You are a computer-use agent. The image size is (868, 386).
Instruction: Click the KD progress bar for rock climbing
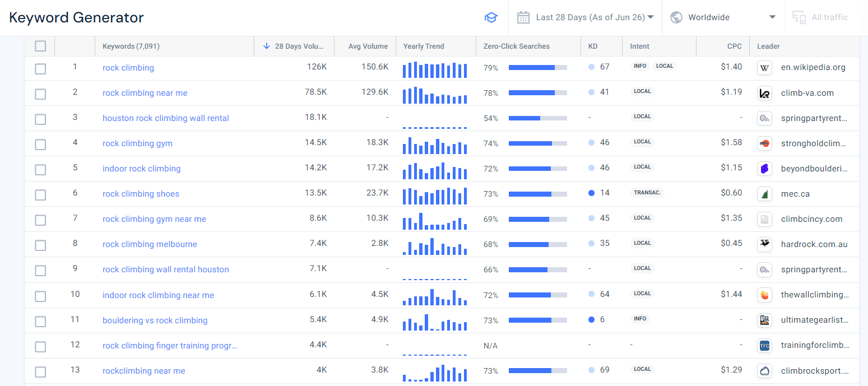click(537, 68)
